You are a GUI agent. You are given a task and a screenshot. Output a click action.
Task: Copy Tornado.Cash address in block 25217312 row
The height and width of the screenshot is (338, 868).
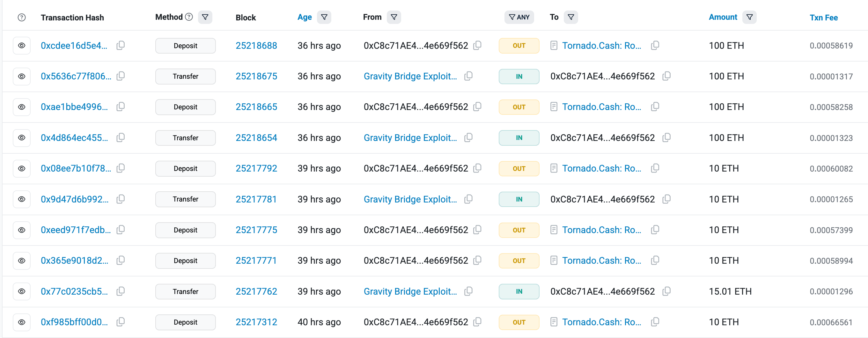click(x=655, y=322)
